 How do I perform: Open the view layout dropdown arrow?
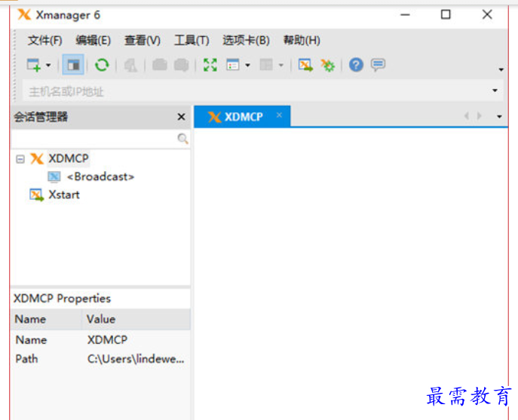point(247,65)
